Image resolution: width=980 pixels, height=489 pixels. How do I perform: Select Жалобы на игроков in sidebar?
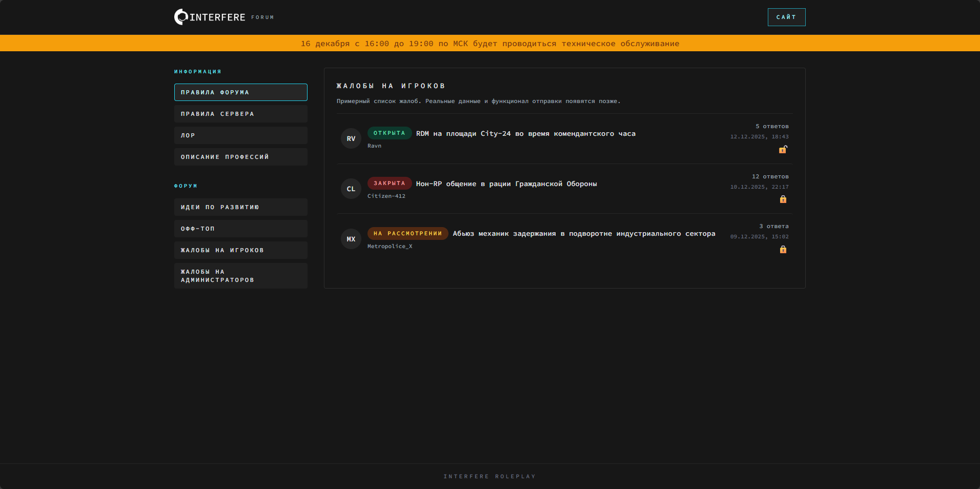click(x=240, y=250)
